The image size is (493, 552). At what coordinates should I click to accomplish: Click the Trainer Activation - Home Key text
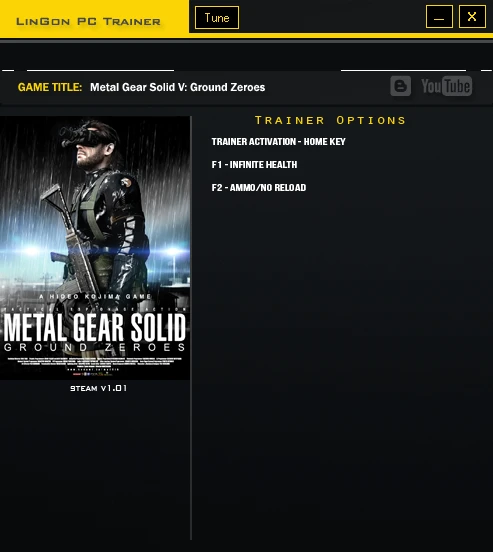pos(279,142)
